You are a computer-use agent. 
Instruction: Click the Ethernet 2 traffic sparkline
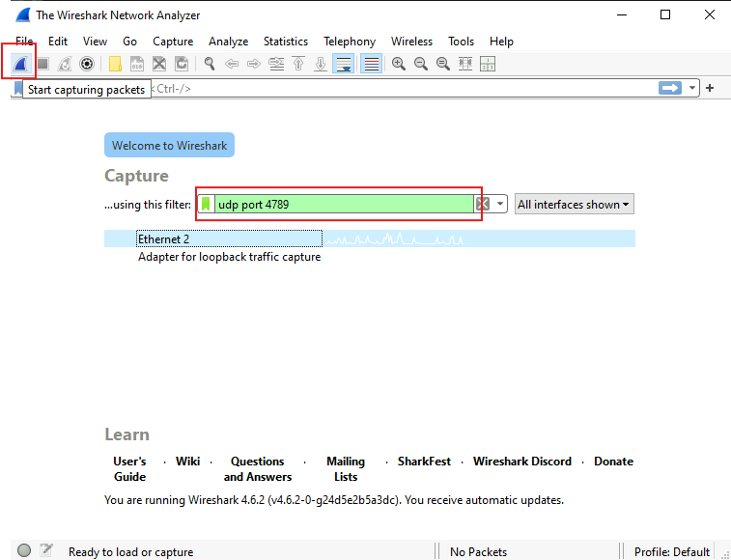tap(394, 238)
